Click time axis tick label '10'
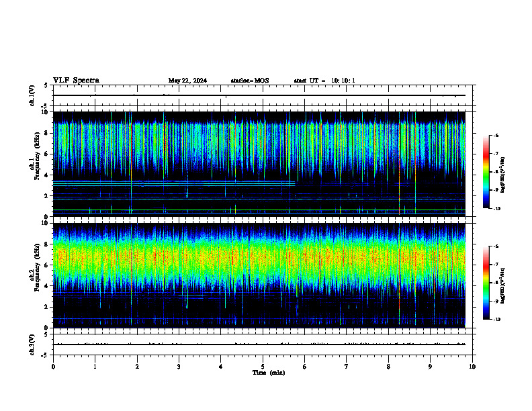Screen dimensions: 532x411 pos(472,367)
